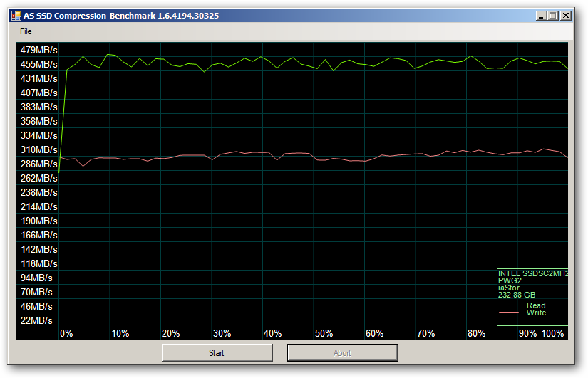Image resolution: width=588 pixels, height=378 pixels.
Task: Click the 80% compression axis label
Action: (x=477, y=333)
